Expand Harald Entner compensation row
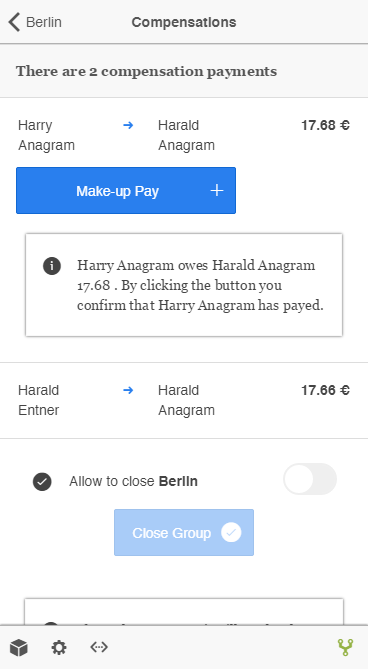 coord(184,400)
